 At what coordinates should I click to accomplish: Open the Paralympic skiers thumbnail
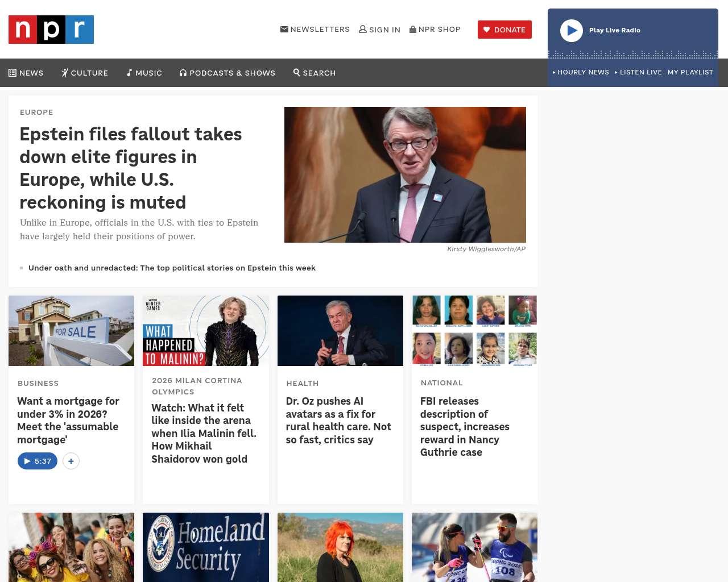pos(474,547)
